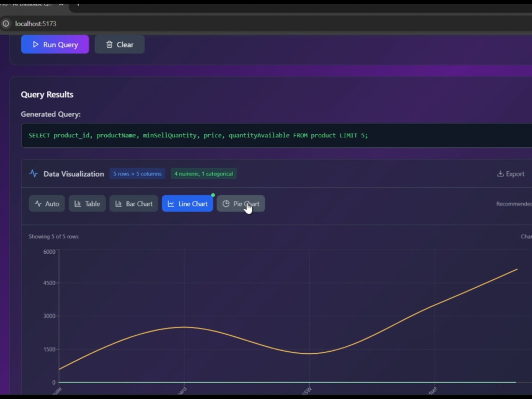Image resolution: width=532 pixels, height=399 pixels.
Task: Switch to Table view
Action: [x=87, y=204]
